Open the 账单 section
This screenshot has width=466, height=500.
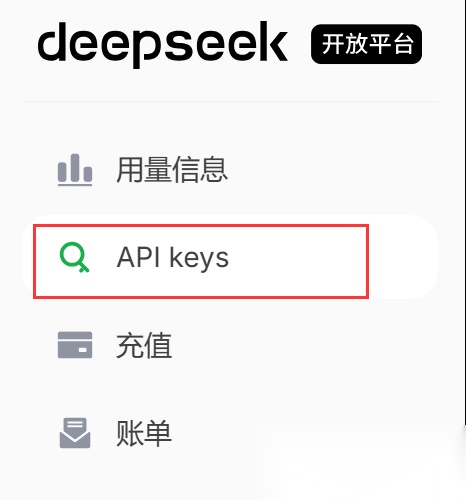pos(230,433)
